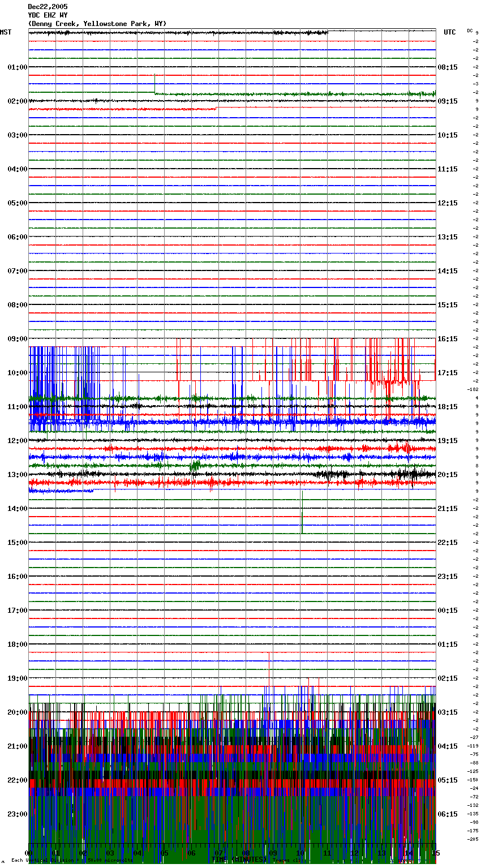Image resolution: width=481 pixels, height=868 pixels.
Task: Select the 23:00 MST time label
Action: [18, 814]
